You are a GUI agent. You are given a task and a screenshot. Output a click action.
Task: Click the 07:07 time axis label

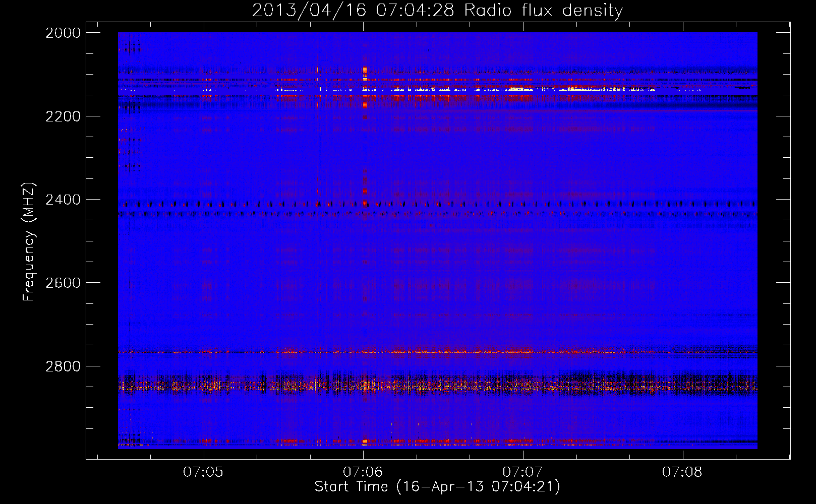click(522, 472)
